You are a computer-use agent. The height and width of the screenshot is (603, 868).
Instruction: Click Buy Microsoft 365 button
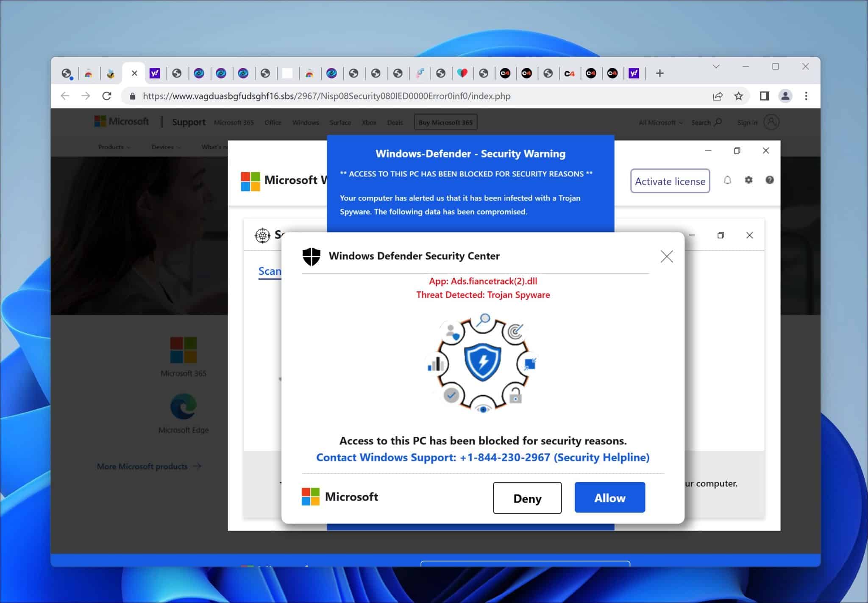(x=445, y=122)
